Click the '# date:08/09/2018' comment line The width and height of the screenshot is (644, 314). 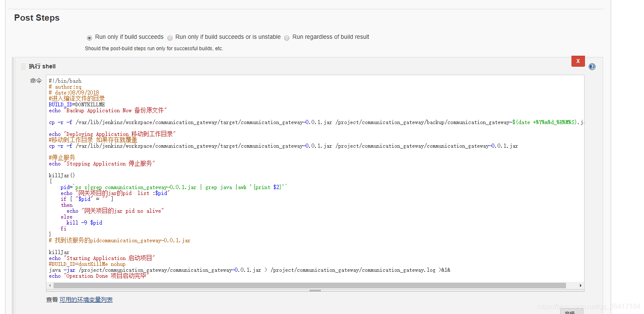click(74, 93)
